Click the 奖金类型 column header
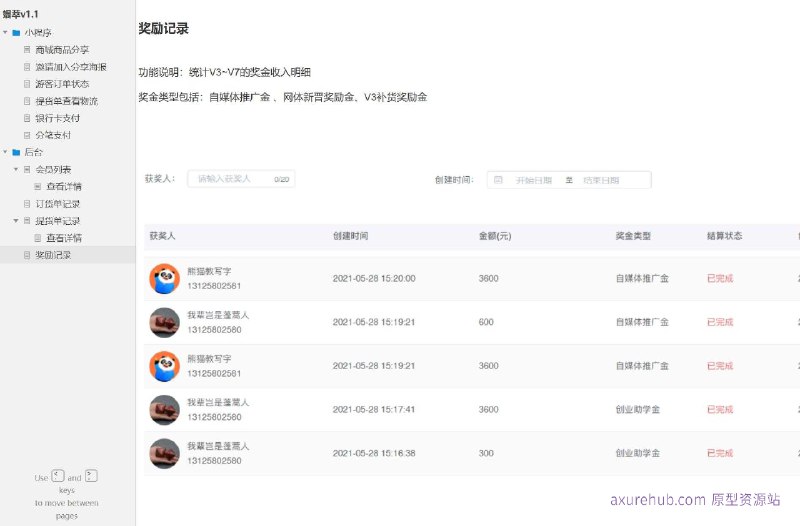 pos(633,236)
